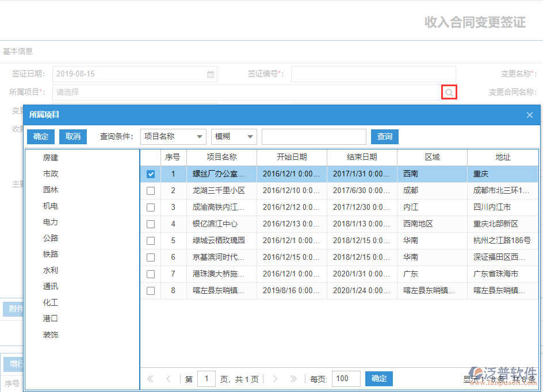Uncheck the 螺丝厂办公室 project checkbox
The width and height of the screenshot is (543, 392).
[x=150, y=174]
